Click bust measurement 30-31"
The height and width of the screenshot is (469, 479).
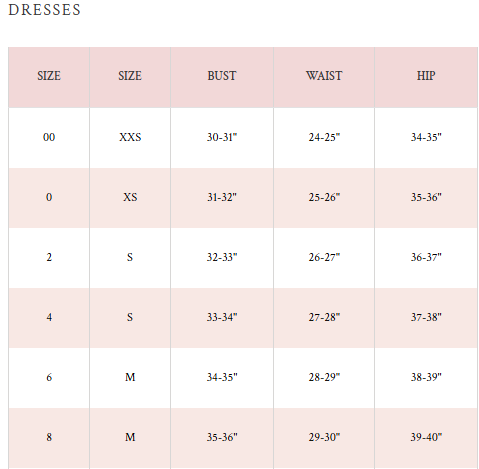pyautogui.click(x=222, y=137)
